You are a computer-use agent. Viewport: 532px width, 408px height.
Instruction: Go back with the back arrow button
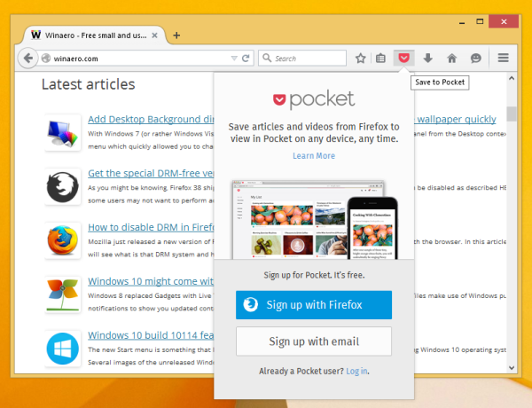pyautogui.click(x=27, y=58)
